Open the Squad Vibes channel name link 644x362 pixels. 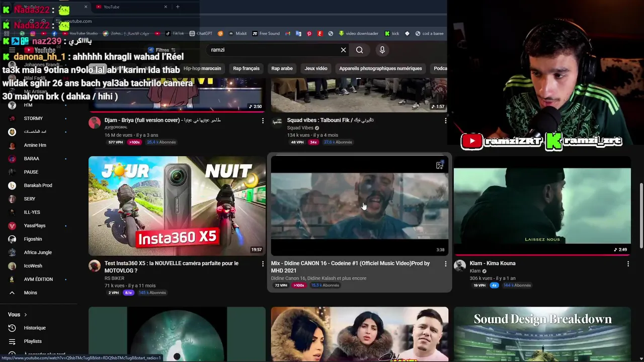pos(300,128)
